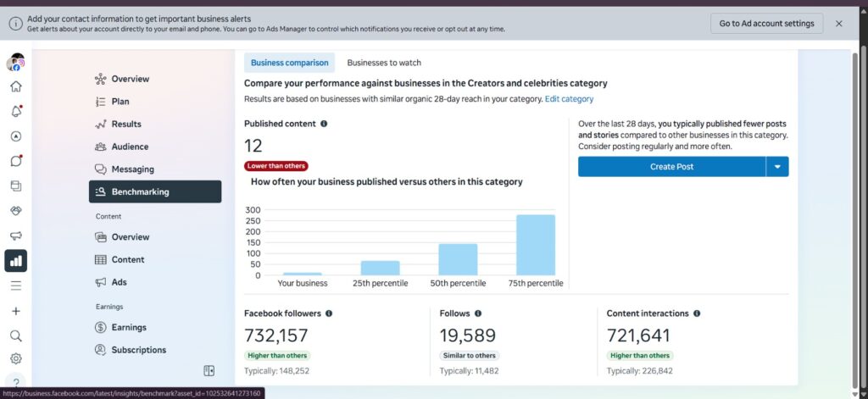Click the page vertical scrollbar

[856, 221]
